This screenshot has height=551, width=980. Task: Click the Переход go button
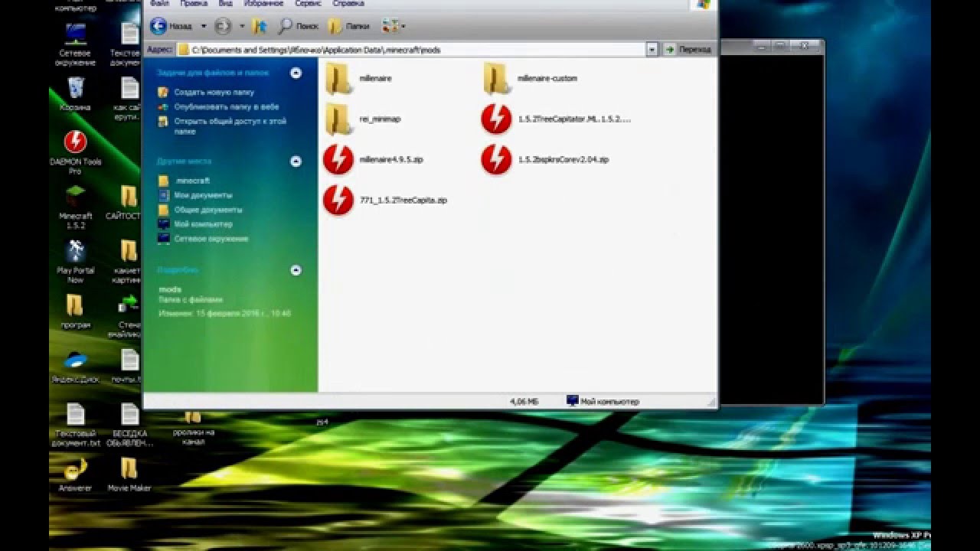[688, 50]
